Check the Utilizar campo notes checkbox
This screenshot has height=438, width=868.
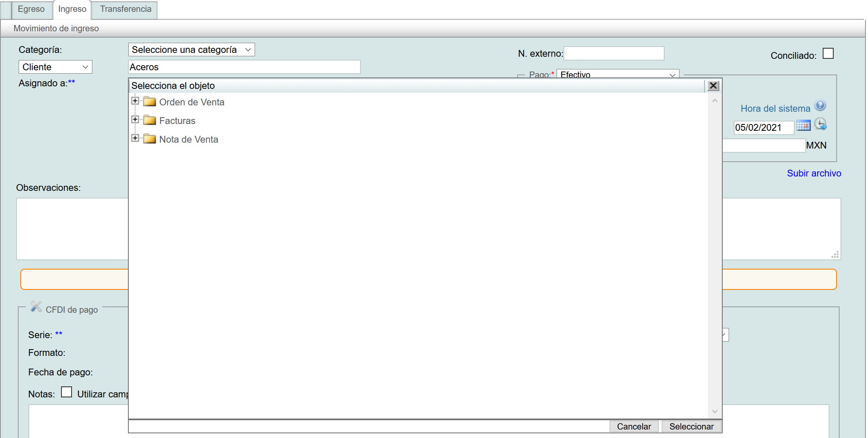(67, 392)
